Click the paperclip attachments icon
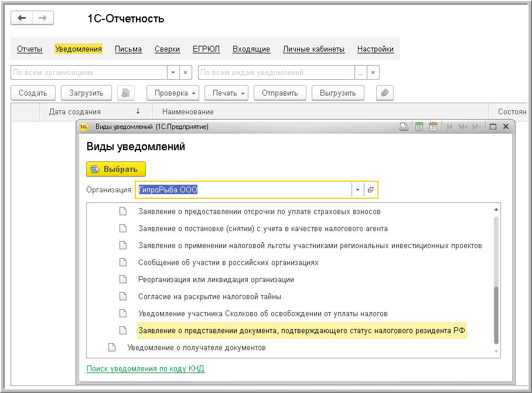The image size is (532, 393). pyautogui.click(x=384, y=93)
